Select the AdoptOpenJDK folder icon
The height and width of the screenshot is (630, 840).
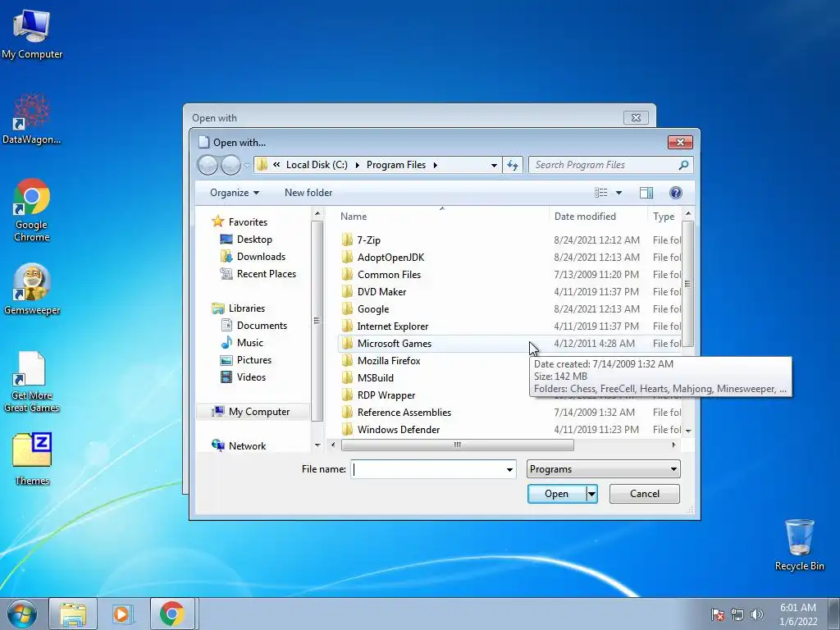347,257
